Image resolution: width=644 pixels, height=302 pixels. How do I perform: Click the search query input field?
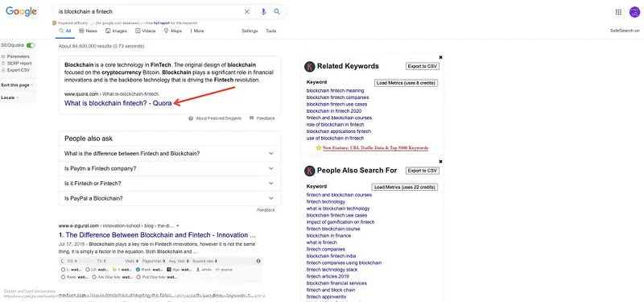point(149,11)
